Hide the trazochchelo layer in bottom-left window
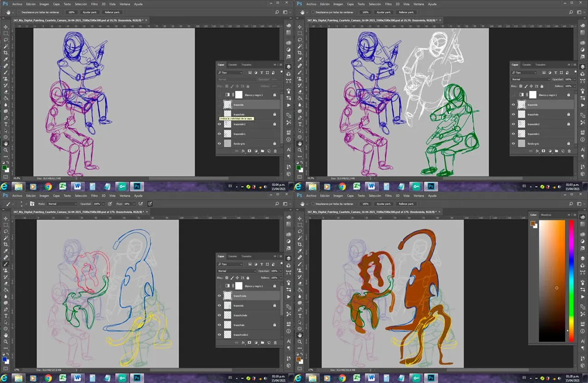 (219, 315)
